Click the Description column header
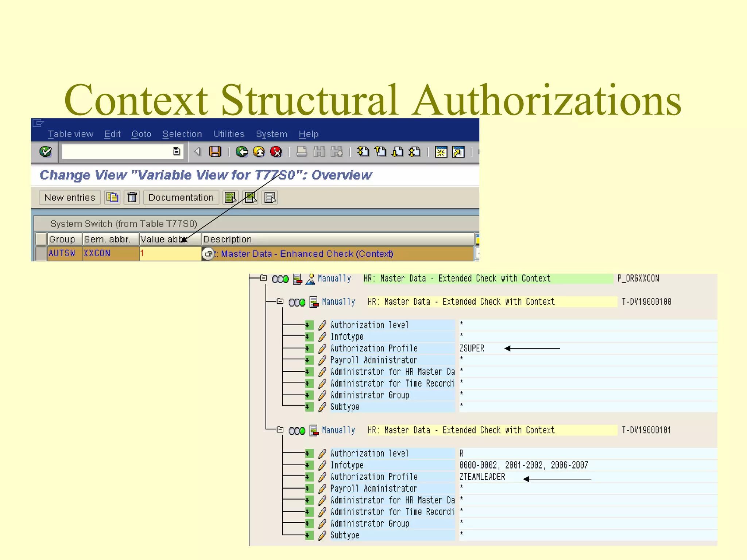747x560 pixels. coord(338,239)
